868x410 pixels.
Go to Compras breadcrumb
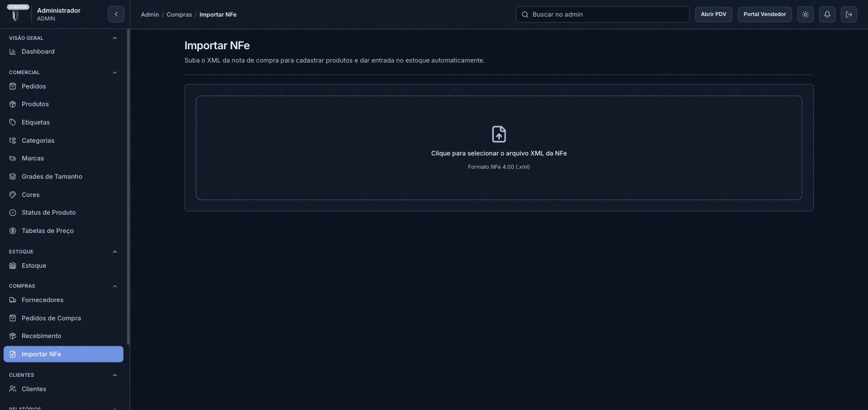[179, 14]
